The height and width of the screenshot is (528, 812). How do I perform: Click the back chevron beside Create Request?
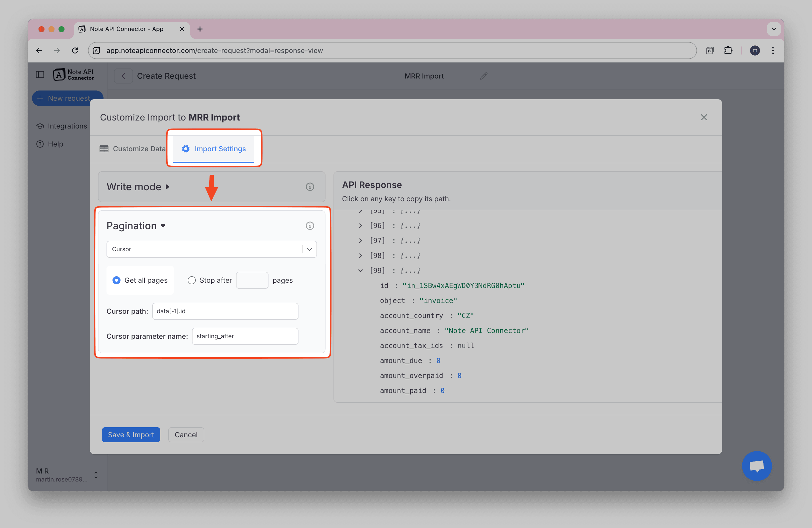123,76
